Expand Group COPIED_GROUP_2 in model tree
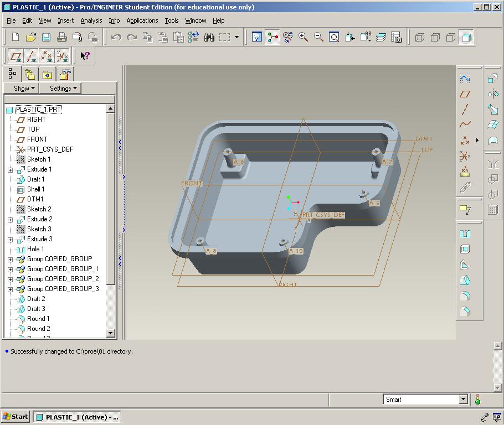 click(10, 279)
